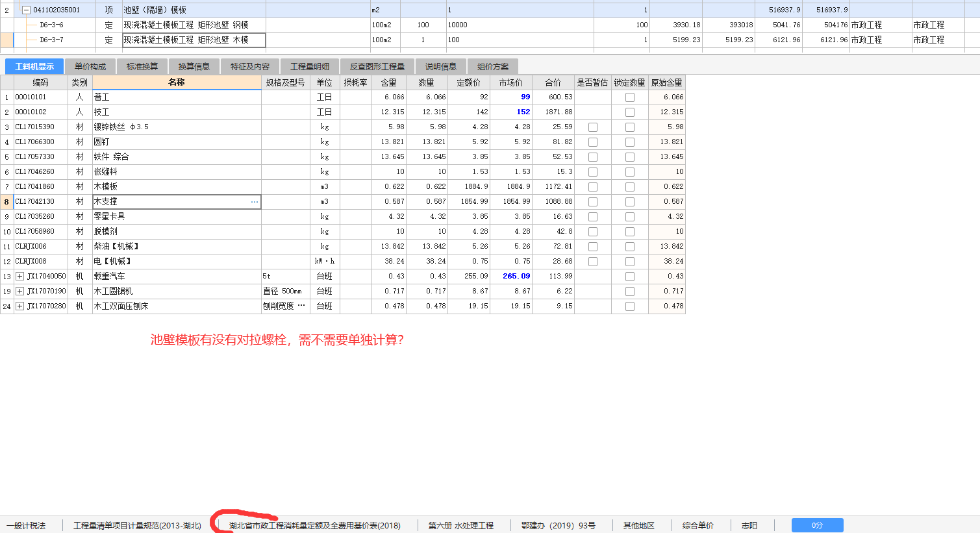Screen dimensions: 980x533
Task: Tick 锁定数量 for 木工双面压刨床 row
Action: (630, 306)
